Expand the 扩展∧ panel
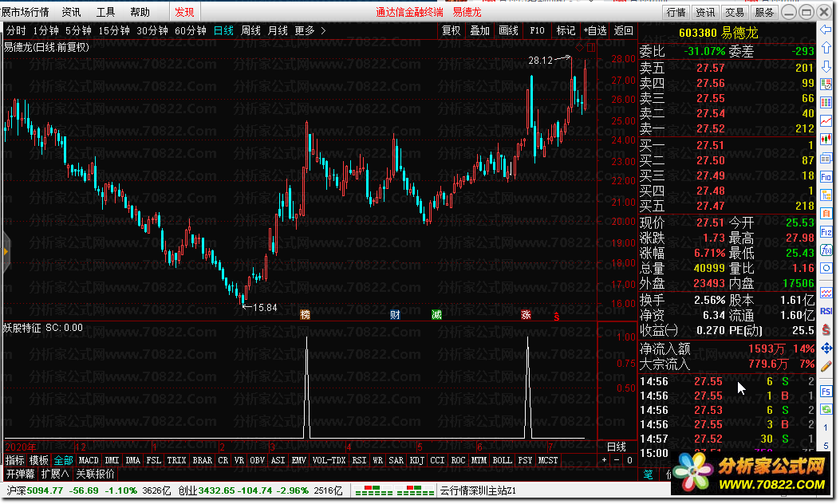The width and height of the screenshot is (840, 504). pos(55,474)
